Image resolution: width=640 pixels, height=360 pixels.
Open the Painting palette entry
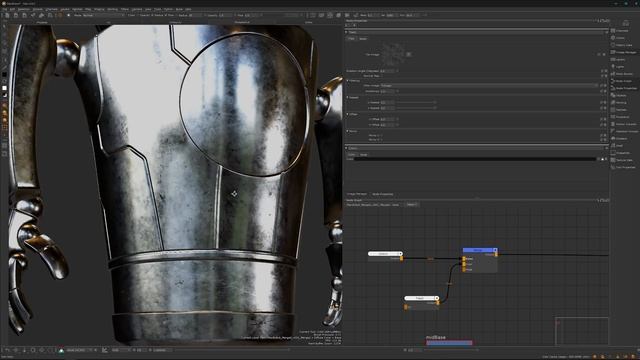[x=621, y=102]
